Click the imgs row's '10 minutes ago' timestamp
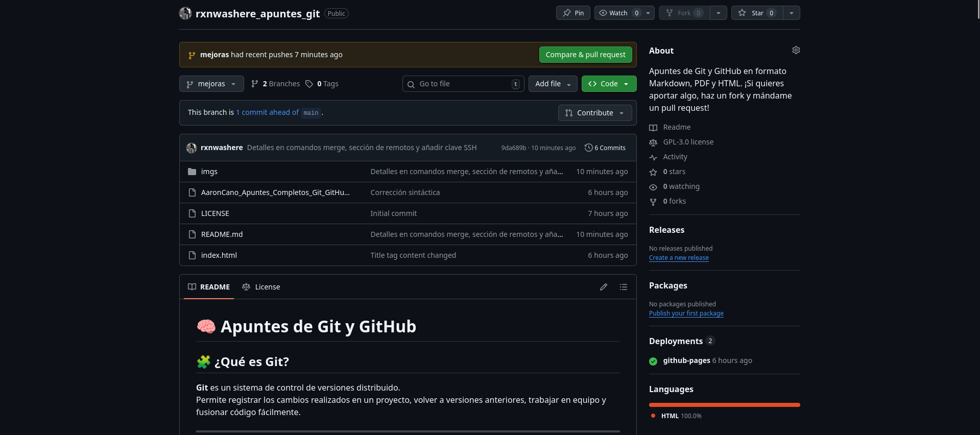This screenshot has height=435, width=980. click(x=602, y=172)
